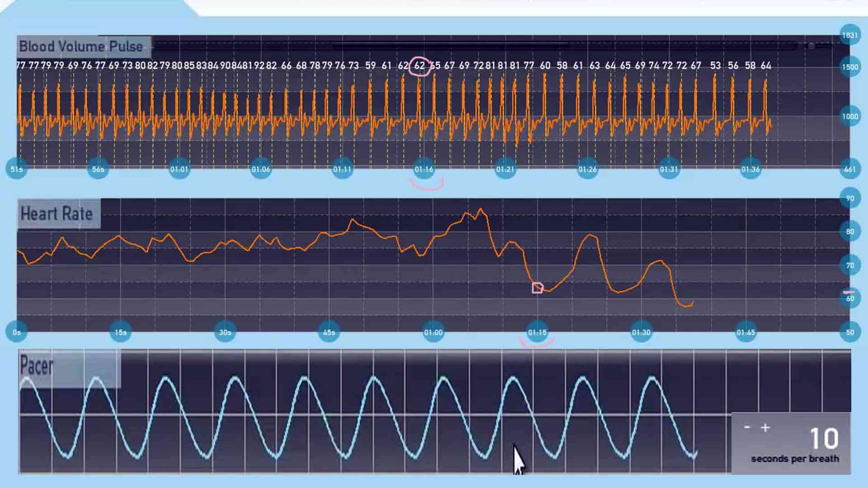
Task: Click the 01:06 pulse timeline marker
Action: click(x=261, y=169)
